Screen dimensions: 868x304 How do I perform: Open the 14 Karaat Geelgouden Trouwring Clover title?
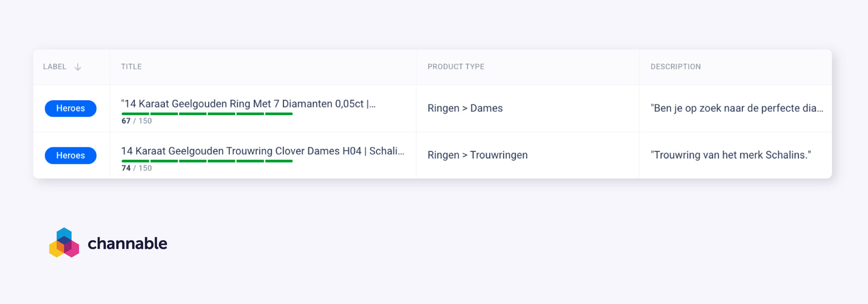(262, 151)
